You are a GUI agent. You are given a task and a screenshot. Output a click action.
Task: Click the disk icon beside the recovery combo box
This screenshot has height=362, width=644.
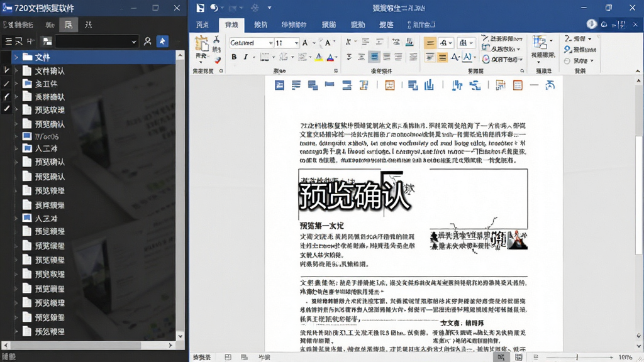click(x=47, y=41)
